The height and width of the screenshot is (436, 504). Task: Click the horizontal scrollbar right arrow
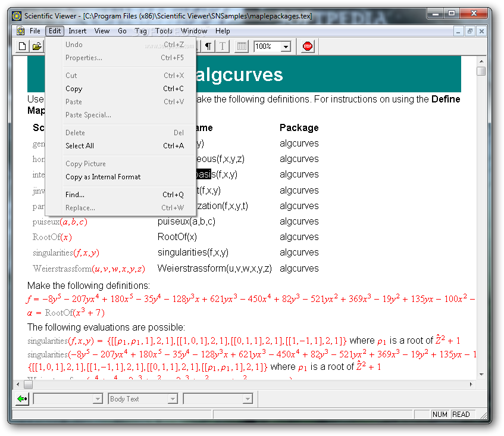pos(471,384)
